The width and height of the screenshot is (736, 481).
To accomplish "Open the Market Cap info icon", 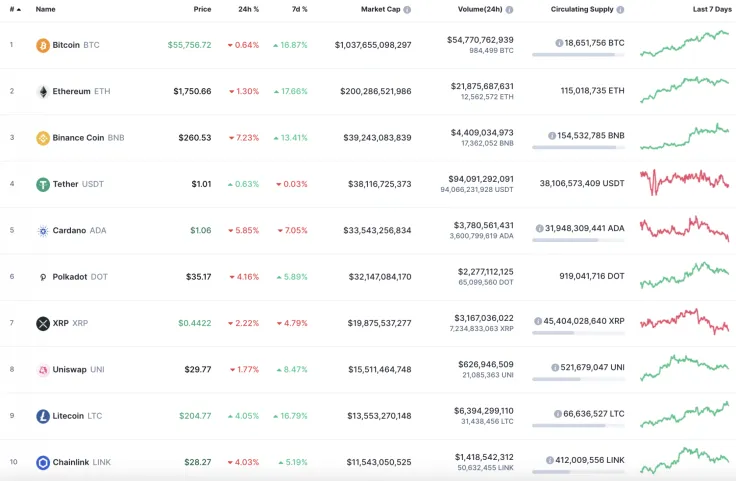I will click(x=407, y=9).
